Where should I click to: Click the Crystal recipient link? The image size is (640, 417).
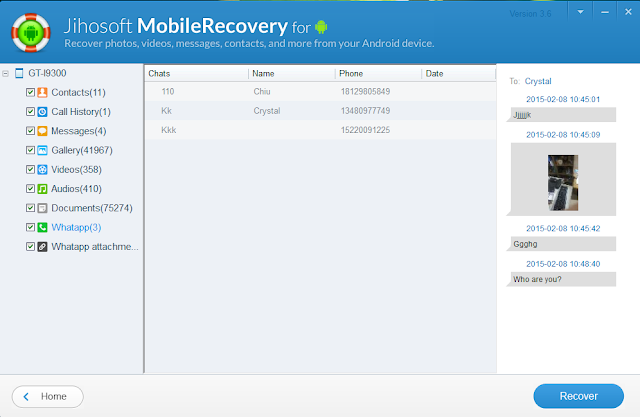pos(538,81)
